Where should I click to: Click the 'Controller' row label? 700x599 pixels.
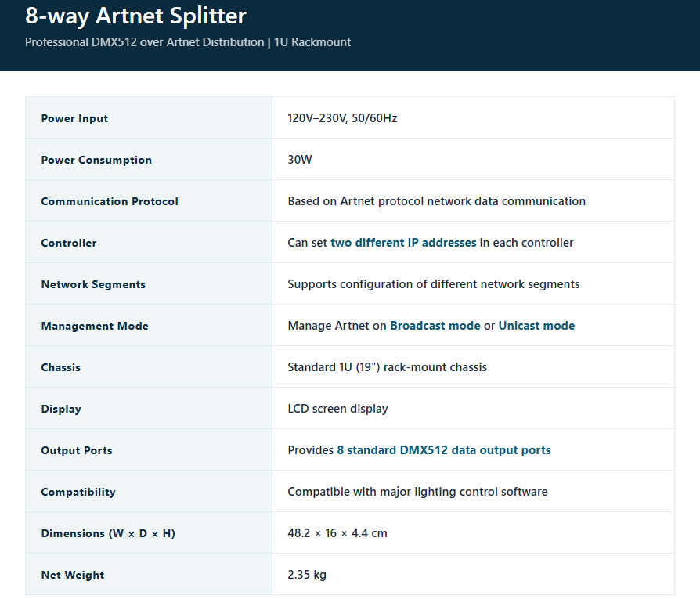point(69,243)
